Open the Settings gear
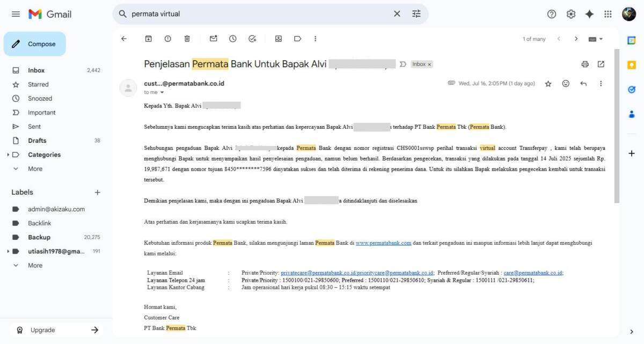This screenshot has height=344, width=644. point(571,14)
